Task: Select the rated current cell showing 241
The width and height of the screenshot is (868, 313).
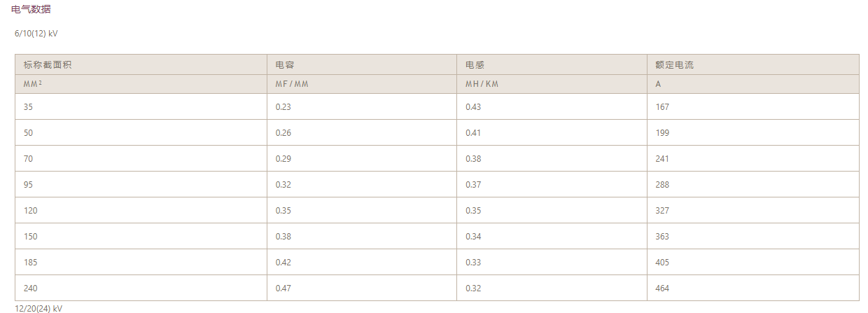Action: [662, 159]
